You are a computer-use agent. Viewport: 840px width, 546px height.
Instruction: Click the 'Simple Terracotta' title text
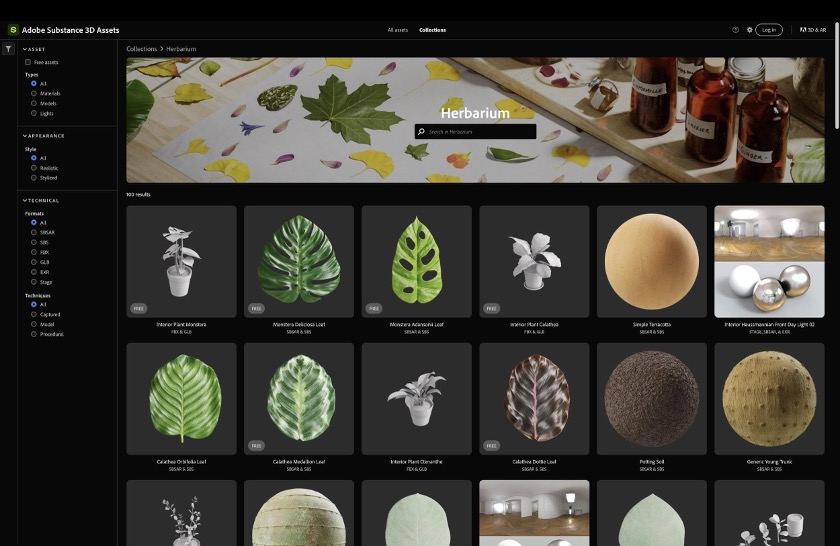[x=651, y=324]
